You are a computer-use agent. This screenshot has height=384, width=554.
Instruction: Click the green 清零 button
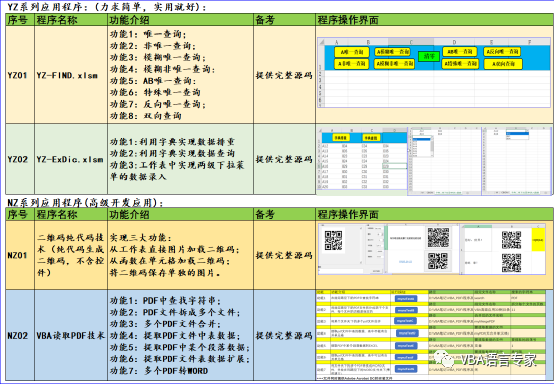coord(429,56)
